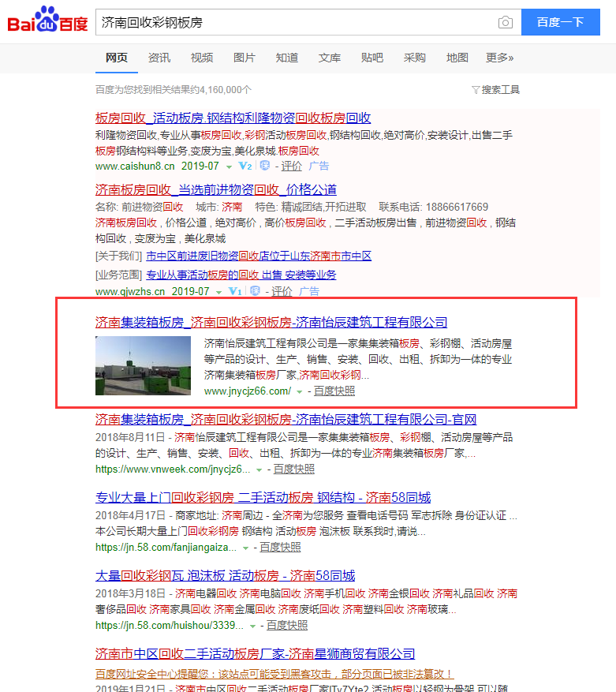Switch to the 图片 images tab
616x692 pixels.
[x=245, y=58]
